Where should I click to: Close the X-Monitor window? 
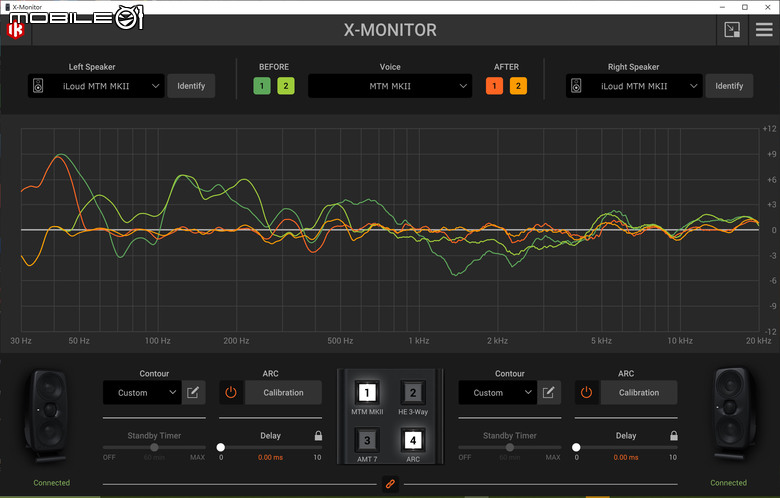(x=768, y=7)
